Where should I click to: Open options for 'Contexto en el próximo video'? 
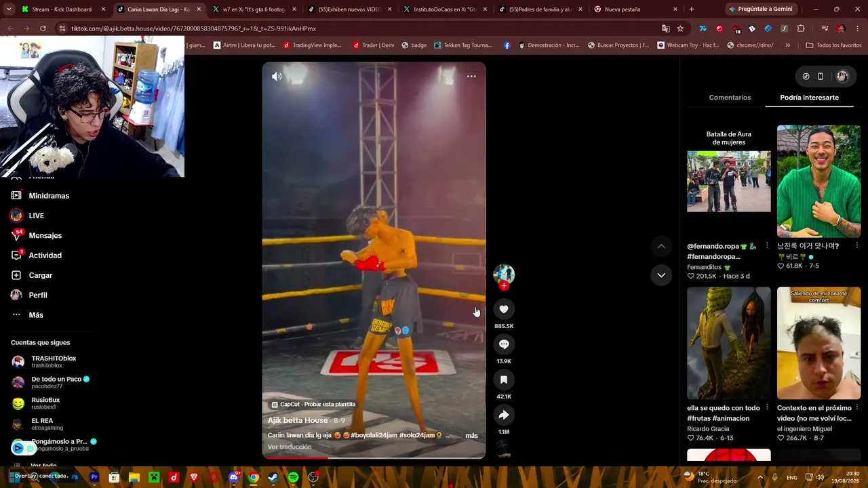tap(856, 408)
